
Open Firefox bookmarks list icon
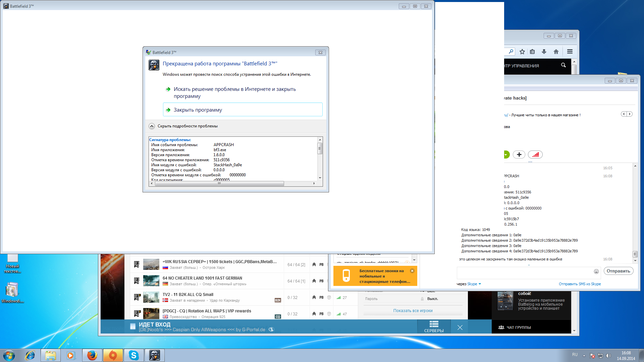[532, 52]
